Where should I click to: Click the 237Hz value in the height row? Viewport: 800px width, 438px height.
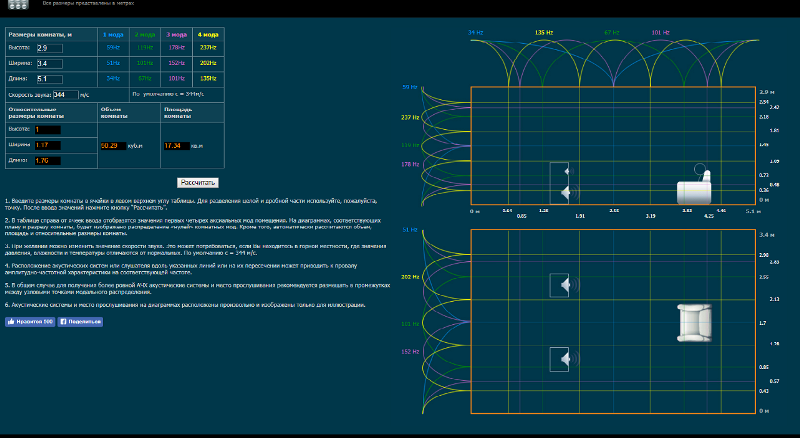click(x=206, y=47)
